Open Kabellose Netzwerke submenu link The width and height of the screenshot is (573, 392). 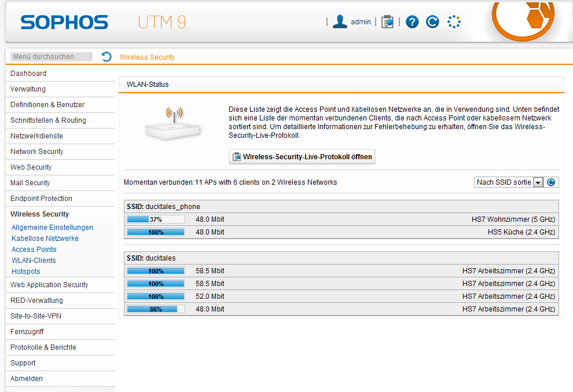(x=45, y=239)
